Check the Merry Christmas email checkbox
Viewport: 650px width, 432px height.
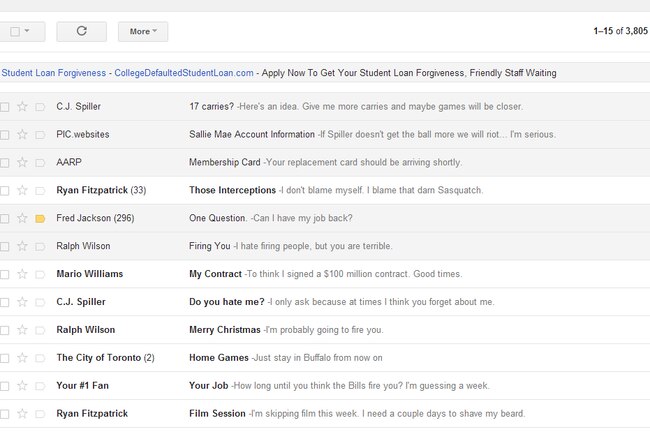click(5, 331)
